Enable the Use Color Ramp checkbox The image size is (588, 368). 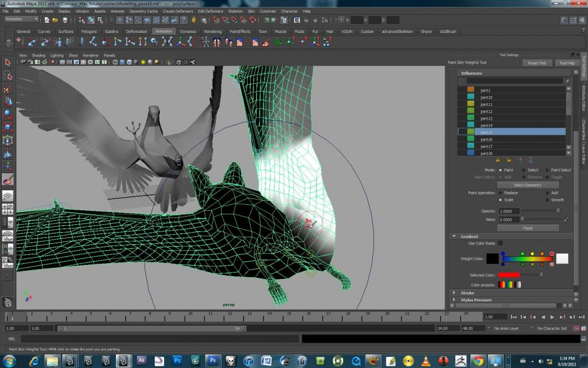[x=500, y=243]
